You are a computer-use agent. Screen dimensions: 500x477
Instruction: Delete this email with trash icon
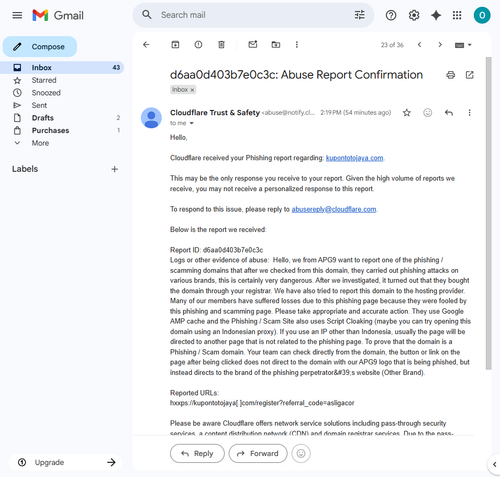221,45
